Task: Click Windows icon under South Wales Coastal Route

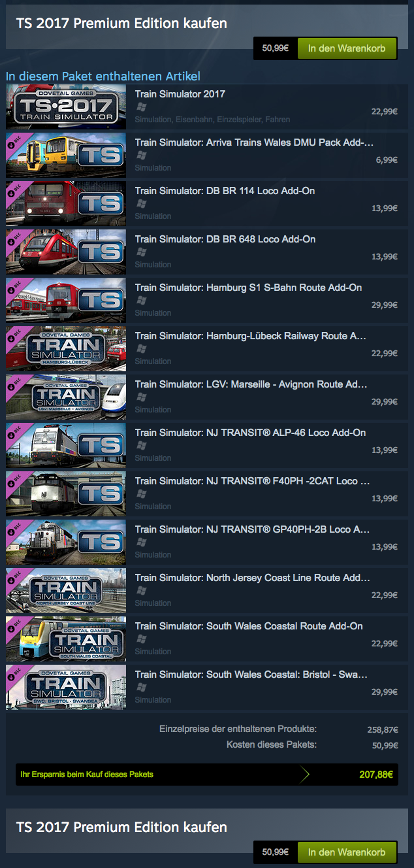Action: click(x=141, y=639)
